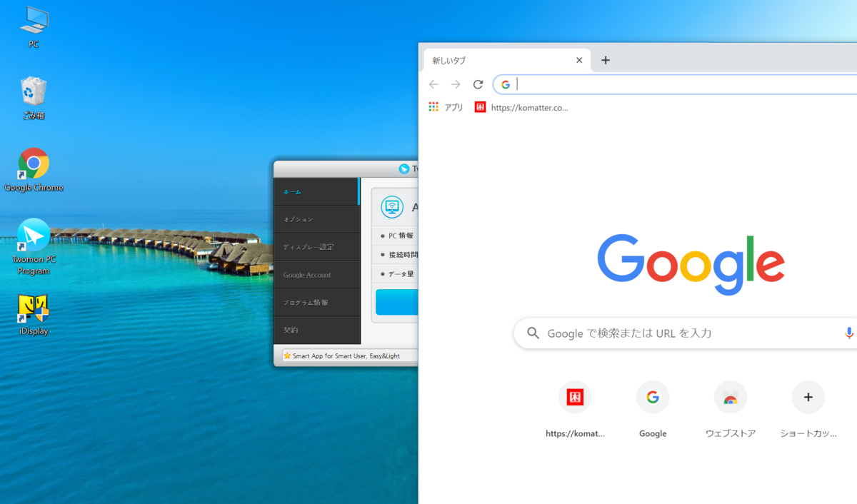Close the 新しいタブ tab
The width and height of the screenshot is (857, 504).
pos(579,60)
